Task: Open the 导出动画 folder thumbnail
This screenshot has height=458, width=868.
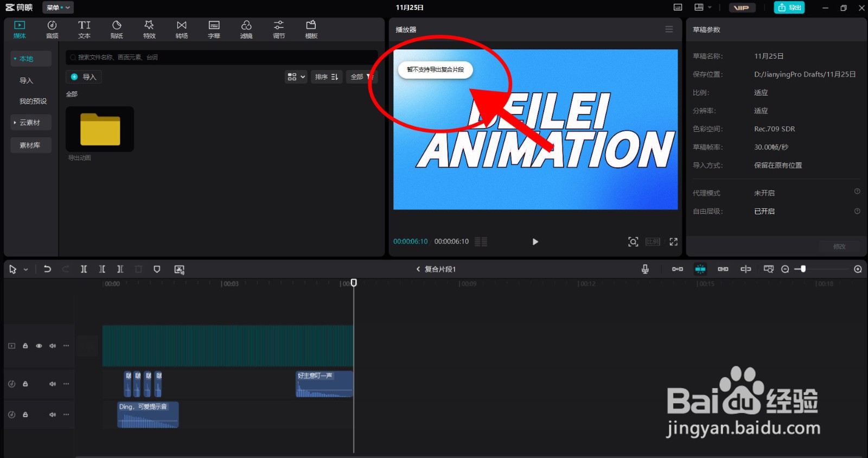Action: [x=100, y=129]
